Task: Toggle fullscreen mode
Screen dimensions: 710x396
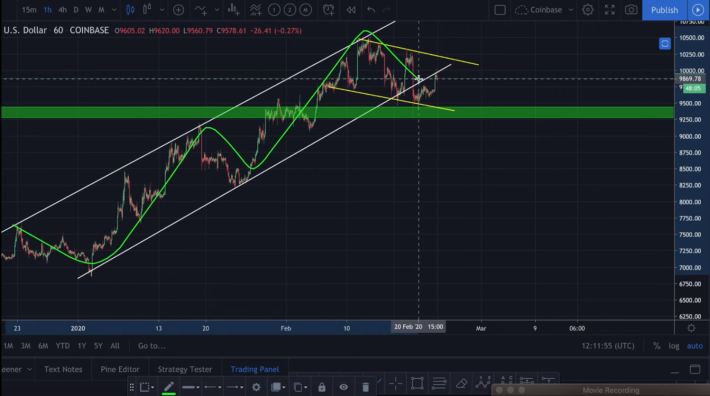Action: 610,10
